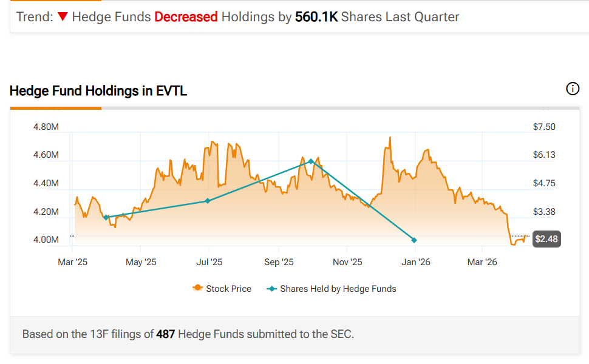
Task: Select the peak hedge fund holdings diamond
Action: click(311, 161)
